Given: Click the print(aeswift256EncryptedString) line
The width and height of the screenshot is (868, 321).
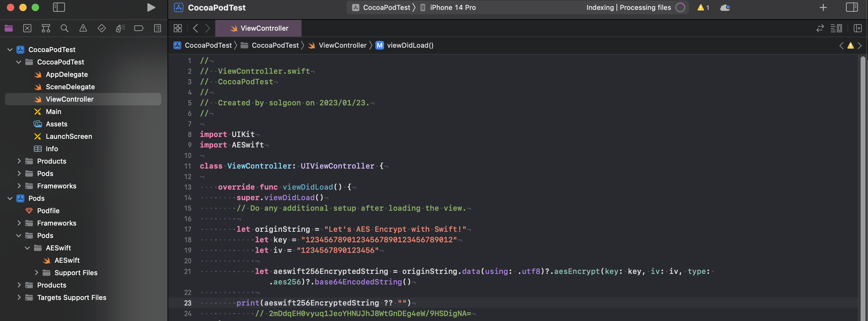Looking at the screenshot, I should [x=324, y=303].
